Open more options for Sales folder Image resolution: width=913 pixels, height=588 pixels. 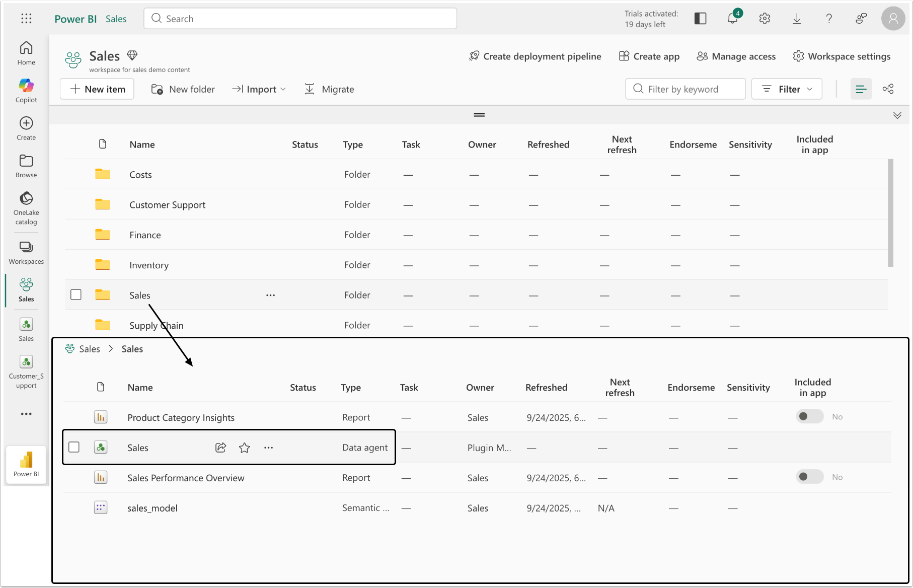[270, 295]
